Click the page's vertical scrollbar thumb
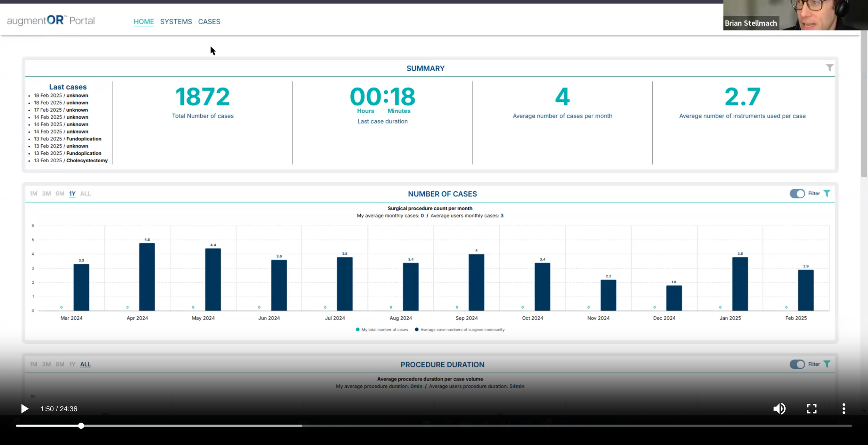 (x=864, y=104)
